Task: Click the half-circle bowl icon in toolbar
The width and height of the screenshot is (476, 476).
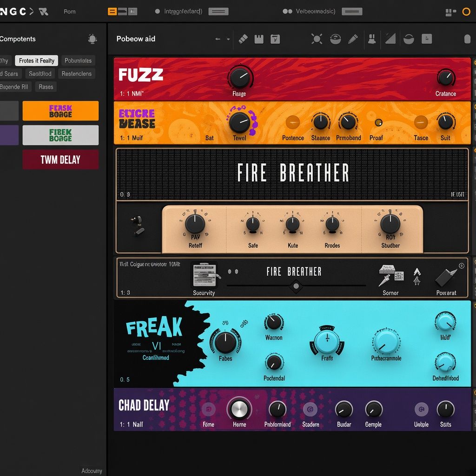Action: pyautogui.click(x=409, y=39)
